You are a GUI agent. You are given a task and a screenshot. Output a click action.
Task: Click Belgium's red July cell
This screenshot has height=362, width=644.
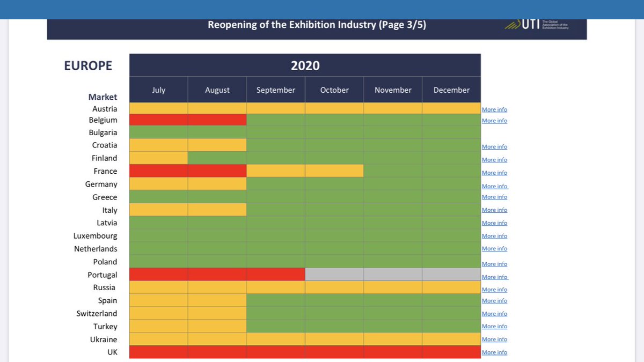point(159,120)
